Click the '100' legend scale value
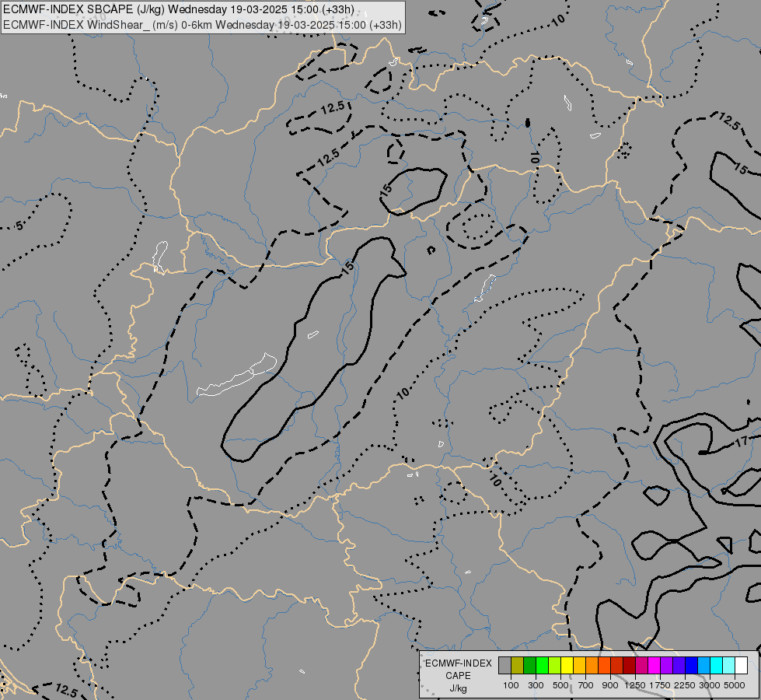 click(x=511, y=685)
